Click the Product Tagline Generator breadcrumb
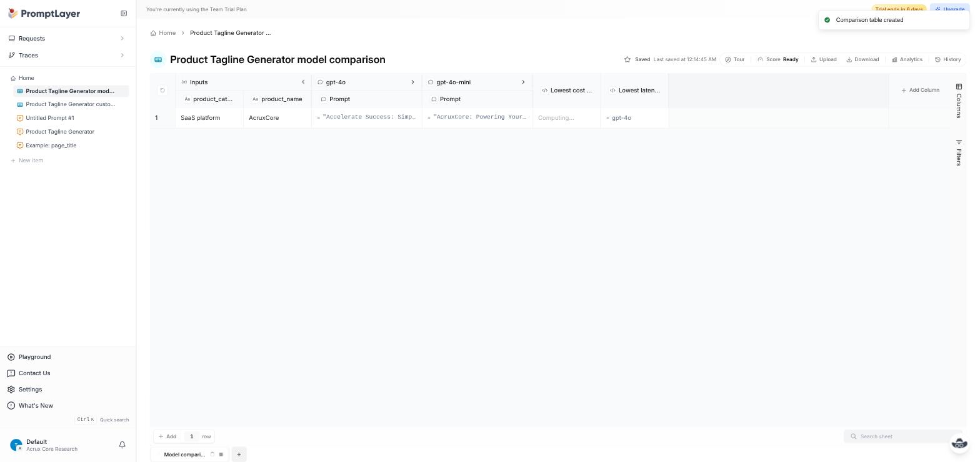Viewport: 980px width, 462px height. point(231,33)
